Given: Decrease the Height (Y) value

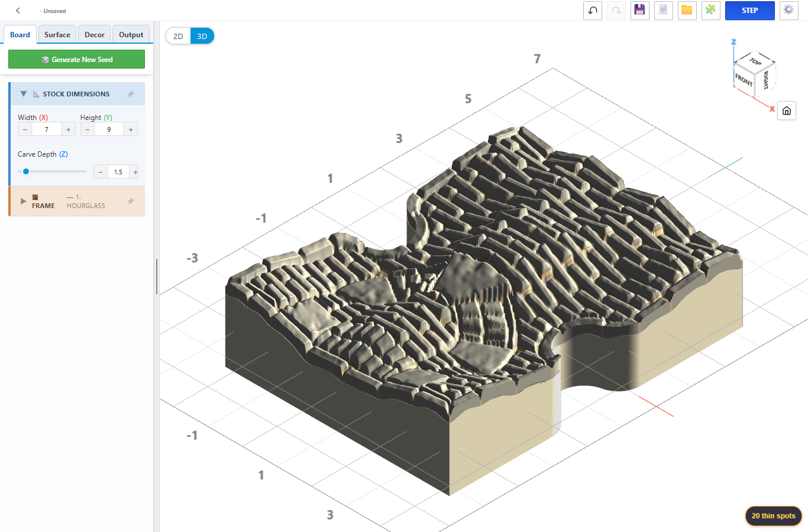Looking at the screenshot, I should [88, 129].
